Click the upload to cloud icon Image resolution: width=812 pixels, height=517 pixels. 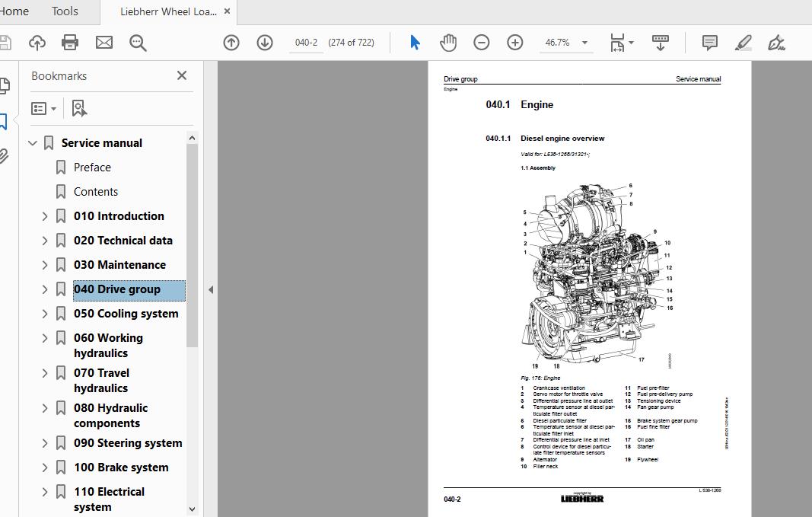[37, 43]
